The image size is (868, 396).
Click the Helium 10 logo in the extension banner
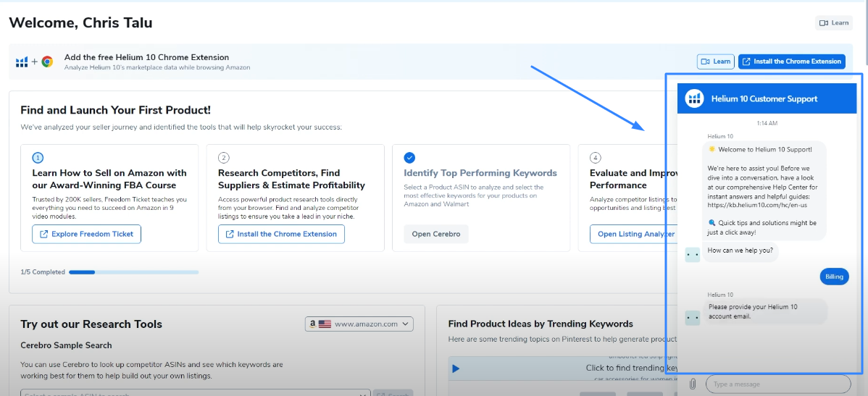tap(22, 62)
